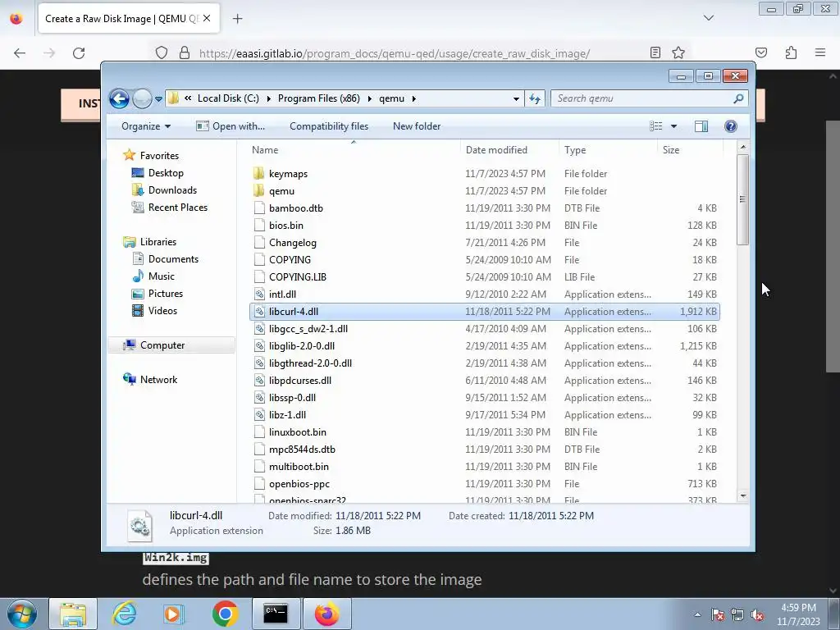This screenshot has height=630, width=840.
Task: Expand the arrow after qemu in path
Action: 414,98
